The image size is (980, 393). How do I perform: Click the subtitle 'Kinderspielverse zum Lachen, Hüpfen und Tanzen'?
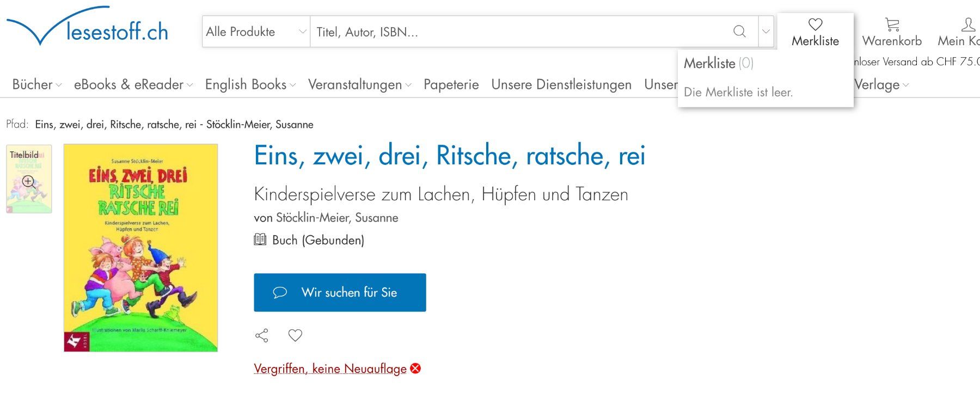pos(441,194)
